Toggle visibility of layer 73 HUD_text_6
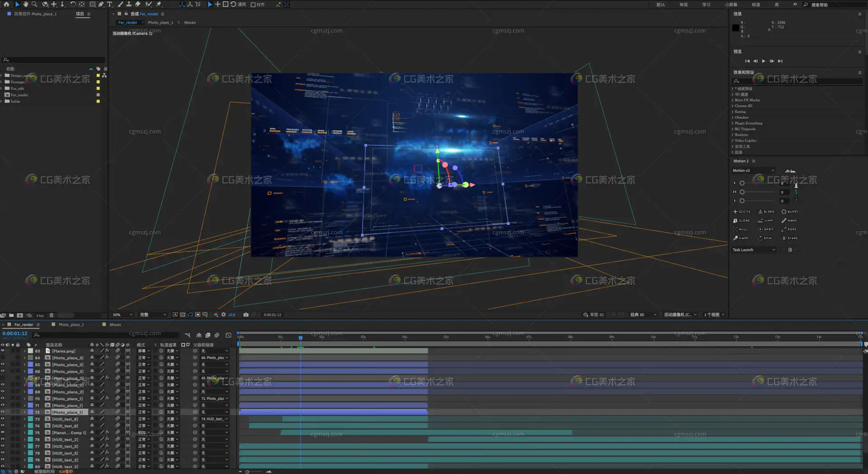 click(3, 419)
